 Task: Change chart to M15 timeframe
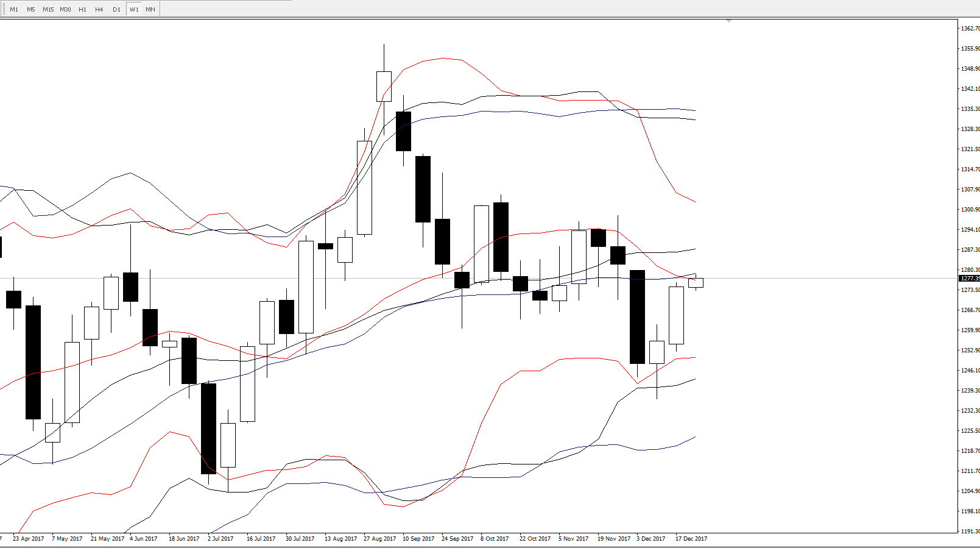[48, 9]
